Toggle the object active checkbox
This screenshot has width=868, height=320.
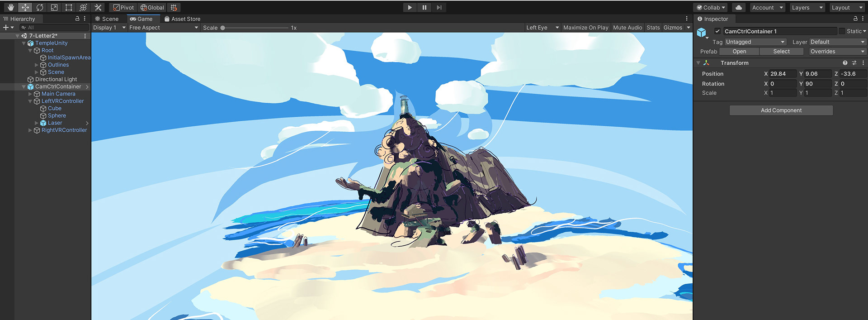coord(717,31)
